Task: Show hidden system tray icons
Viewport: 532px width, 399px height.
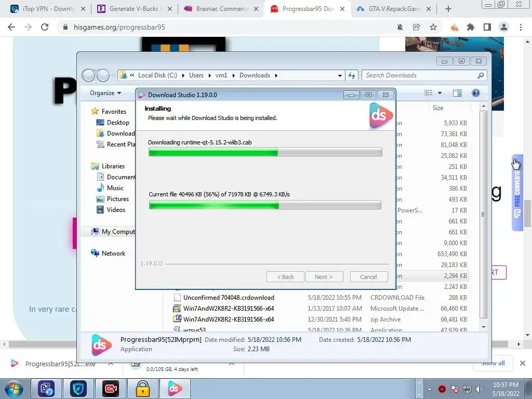Action: (x=429, y=389)
